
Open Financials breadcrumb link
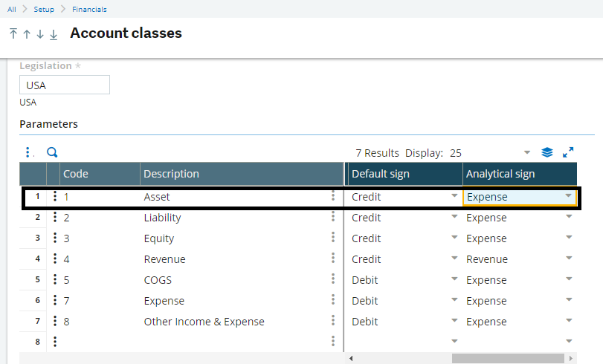pyautogui.click(x=89, y=9)
